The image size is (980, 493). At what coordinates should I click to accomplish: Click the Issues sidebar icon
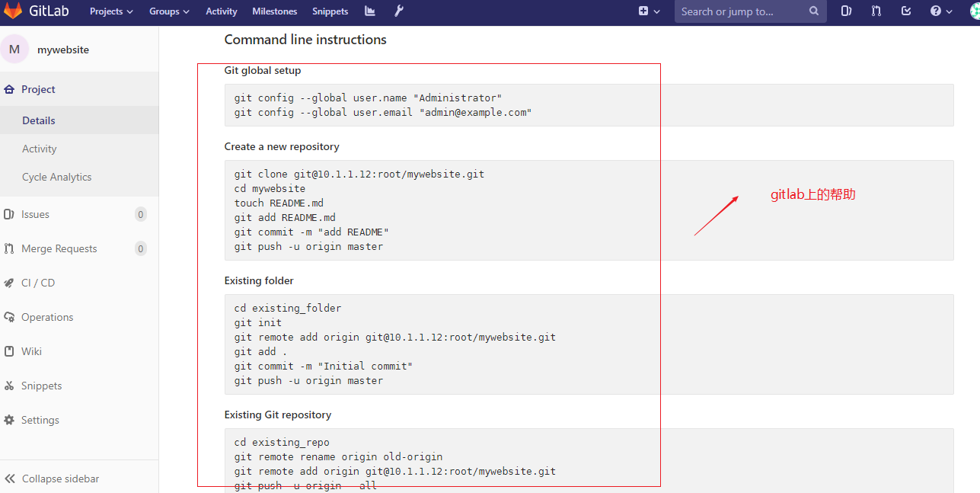coord(9,214)
